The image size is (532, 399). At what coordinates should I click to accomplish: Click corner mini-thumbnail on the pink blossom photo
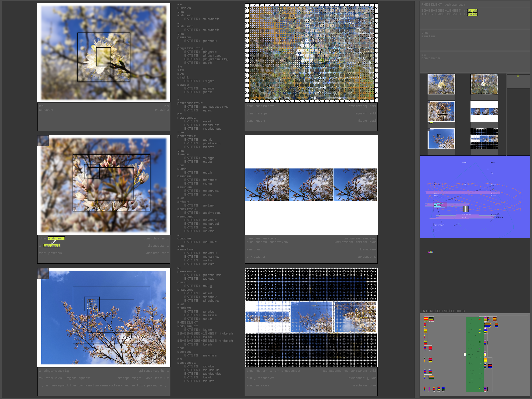tap(43, 141)
